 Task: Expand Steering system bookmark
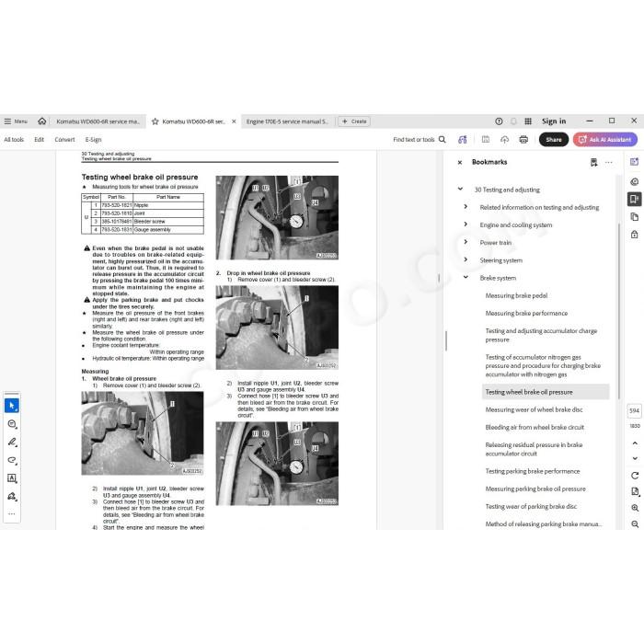[x=466, y=259]
